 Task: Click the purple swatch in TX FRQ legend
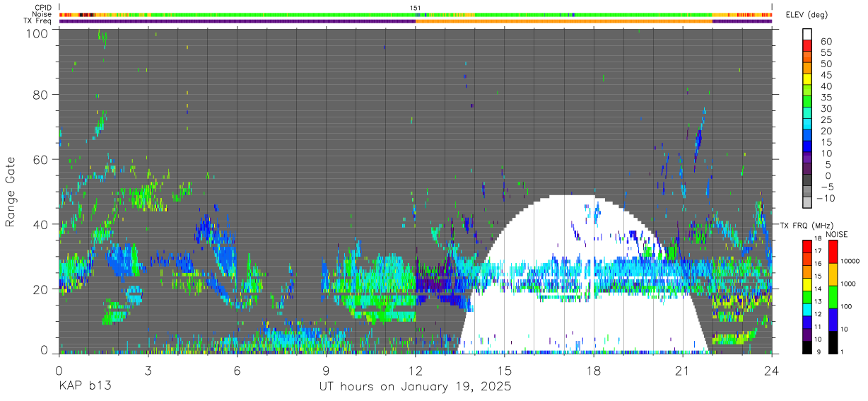(807, 334)
